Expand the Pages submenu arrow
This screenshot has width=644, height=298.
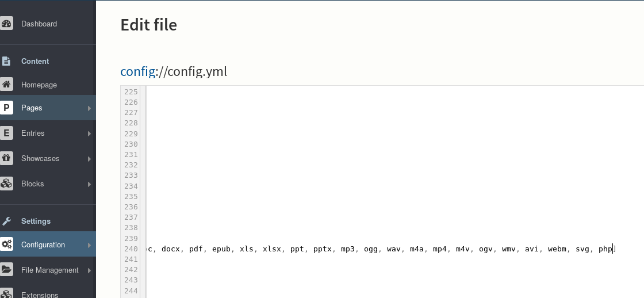click(89, 108)
